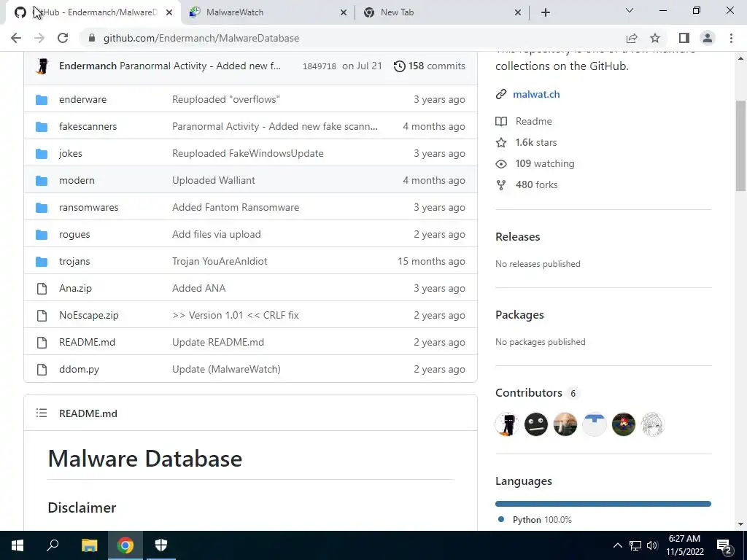Image resolution: width=747 pixels, height=560 pixels.
Task: Select the GitHub Endermanch/MalwareDatabase tab
Action: 93,12
